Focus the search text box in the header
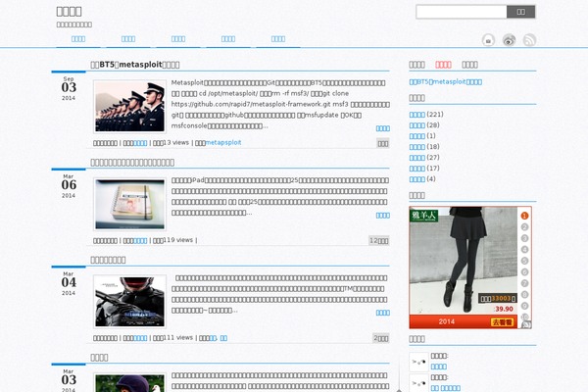588x392 pixels. point(462,12)
